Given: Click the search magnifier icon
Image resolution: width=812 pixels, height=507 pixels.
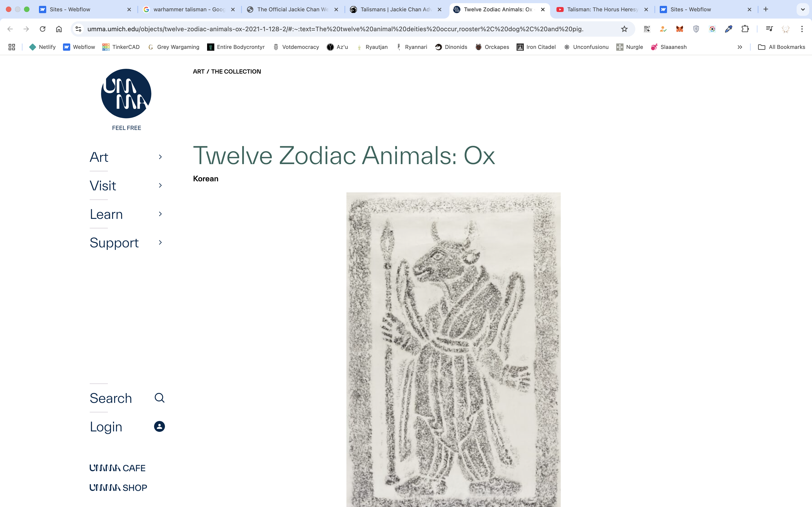Looking at the screenshot, I should pyautogui.click(x=159, y=398).
